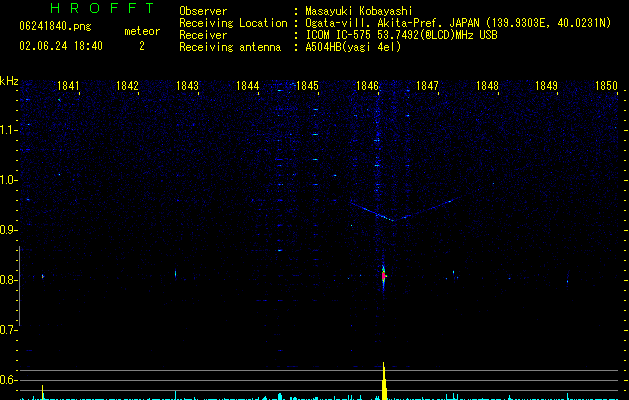Click the small yellow amplitude spike before 1841
The image size is (629, 400).
[43, 392]
